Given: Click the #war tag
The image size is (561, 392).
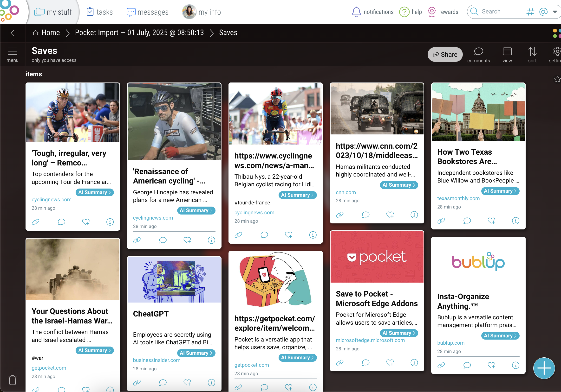Looking at the screenshot, I should point(37,358).
